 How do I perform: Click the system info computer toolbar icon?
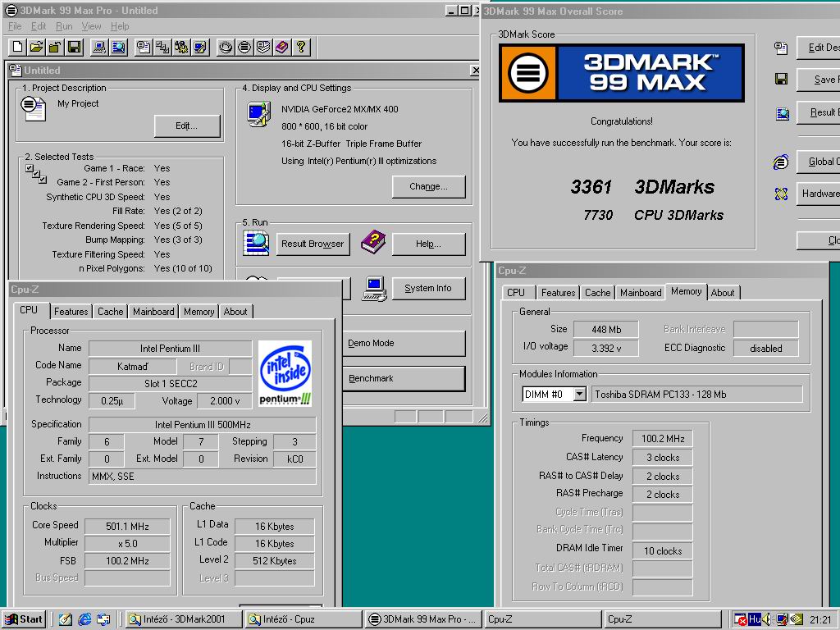pyautogui.click(x=99, y=47)
